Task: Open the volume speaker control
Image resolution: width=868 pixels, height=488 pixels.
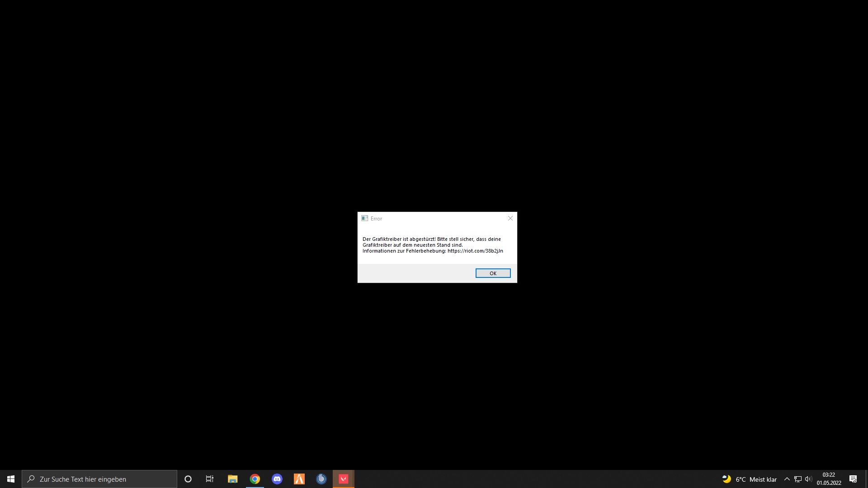Action: 808,479
